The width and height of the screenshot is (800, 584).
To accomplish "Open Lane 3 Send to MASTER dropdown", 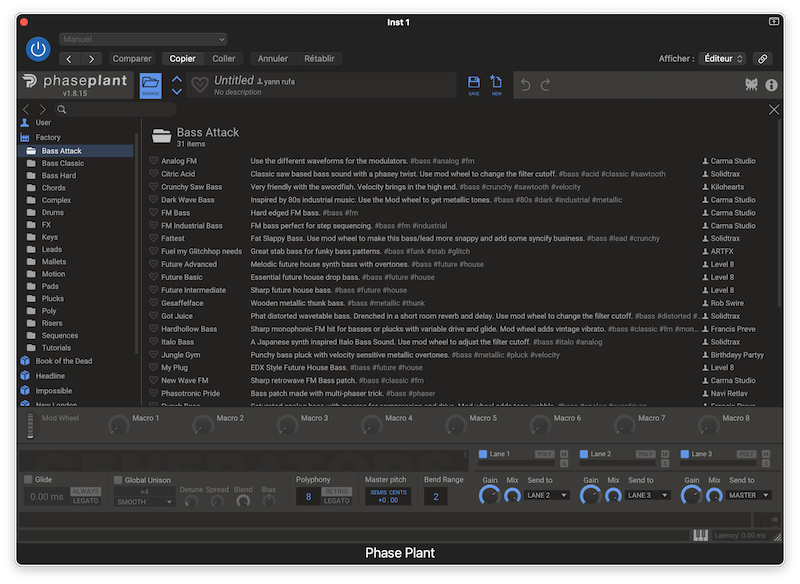I will (x=749, y=495).
